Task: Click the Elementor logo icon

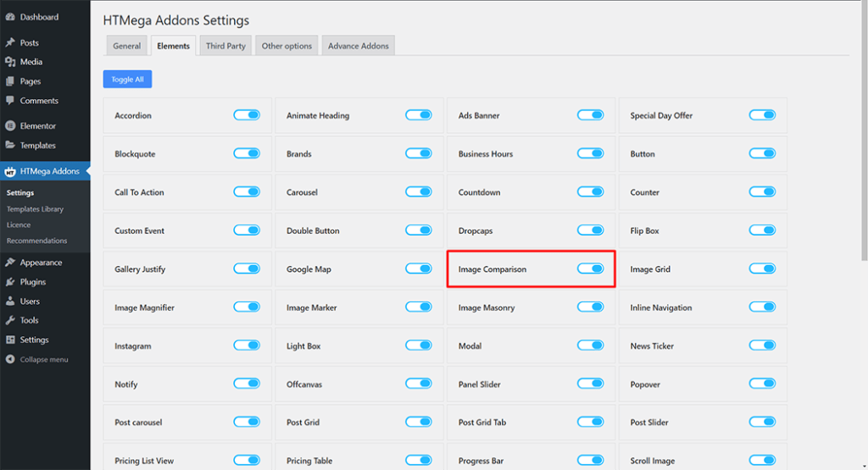Action: (10, 126)
